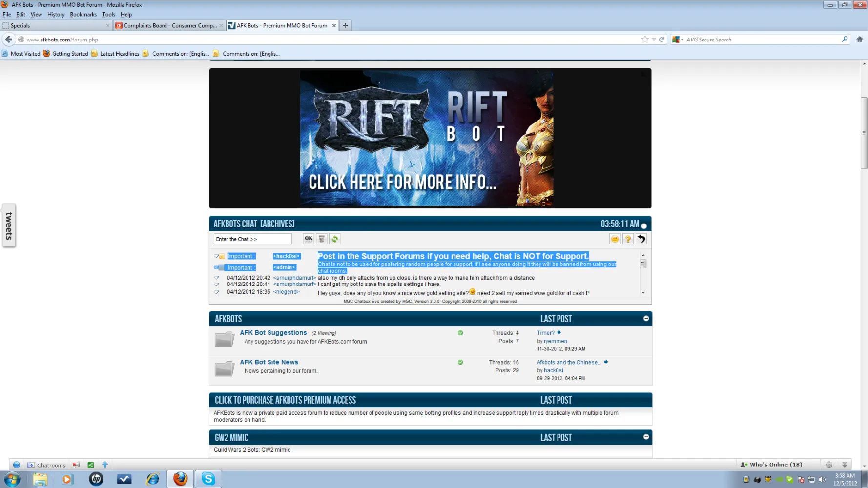This screenshot has width=868, height=488.
Task: Click the AVG Secure Search field
Action: pyautogui.click(x=762, y=40)
